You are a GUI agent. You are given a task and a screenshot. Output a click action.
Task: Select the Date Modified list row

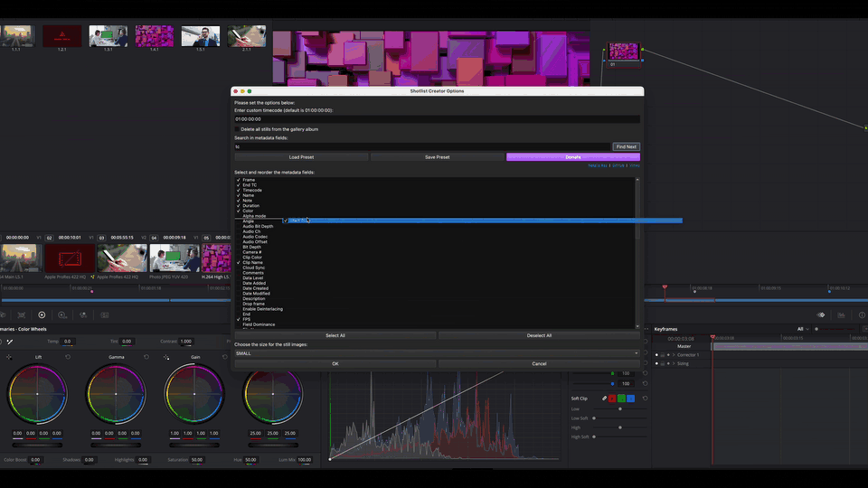[256, 293]
